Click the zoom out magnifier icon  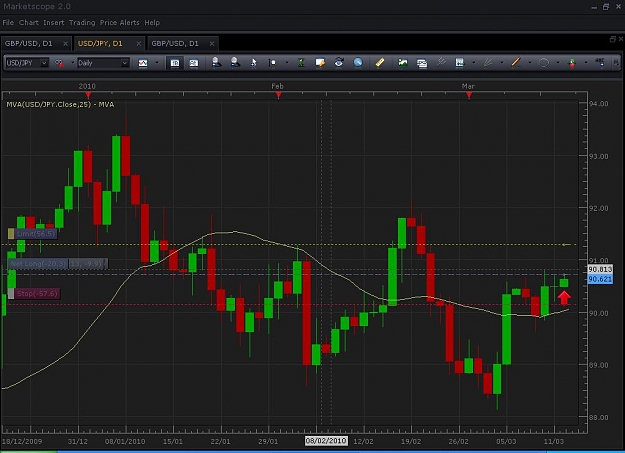pyautogui.click(x=216, y=63)
